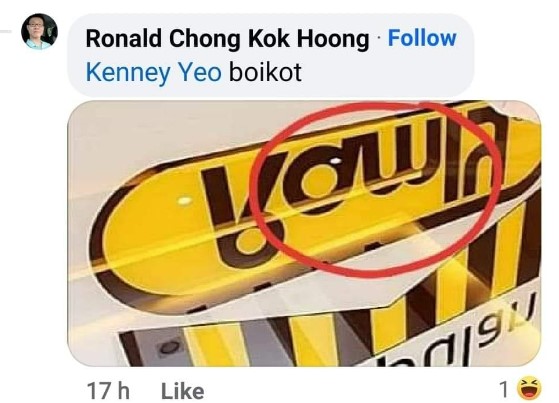Click the Haha laughing reaction emoji
The image size is (559, 403).
tap(529, 388)
